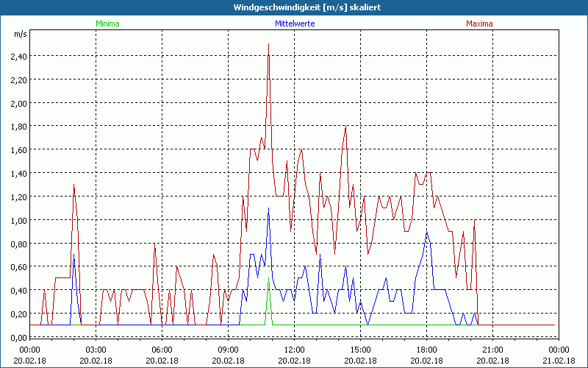Pick the 18:00 time axis label
588x368 pixels.
point(426,350)
